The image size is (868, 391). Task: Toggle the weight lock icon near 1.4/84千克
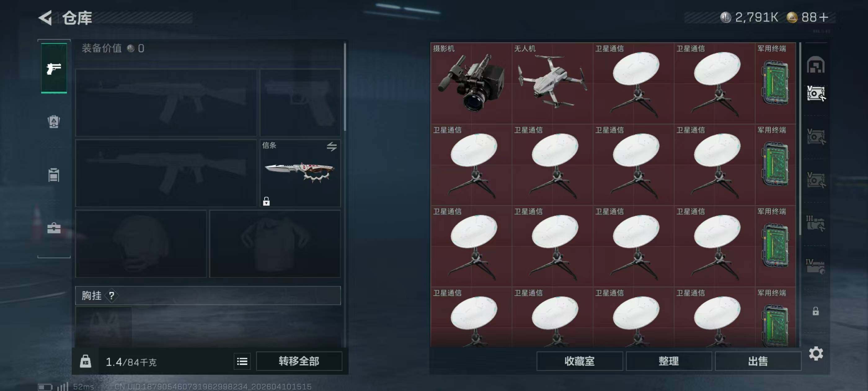tap(85, 361)
